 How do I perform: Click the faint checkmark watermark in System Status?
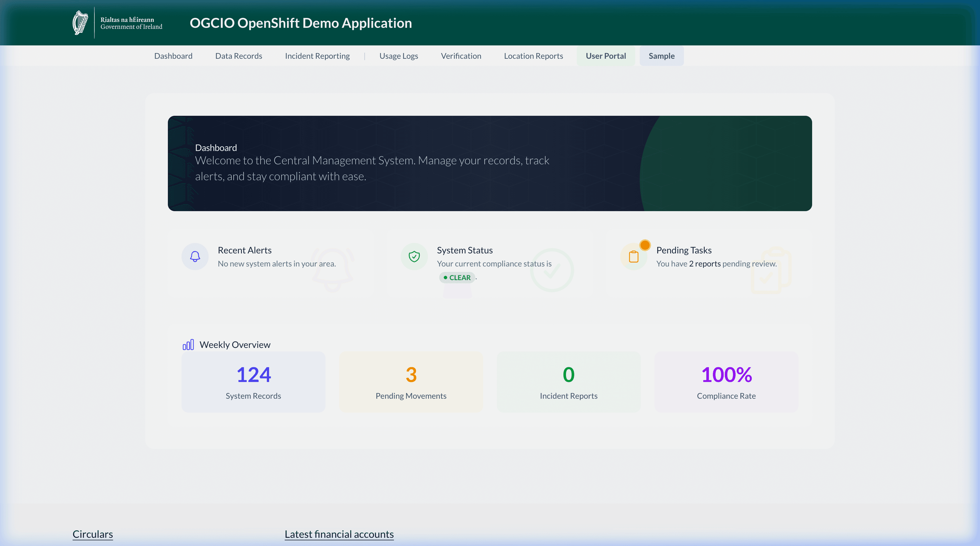click(552, 270)
